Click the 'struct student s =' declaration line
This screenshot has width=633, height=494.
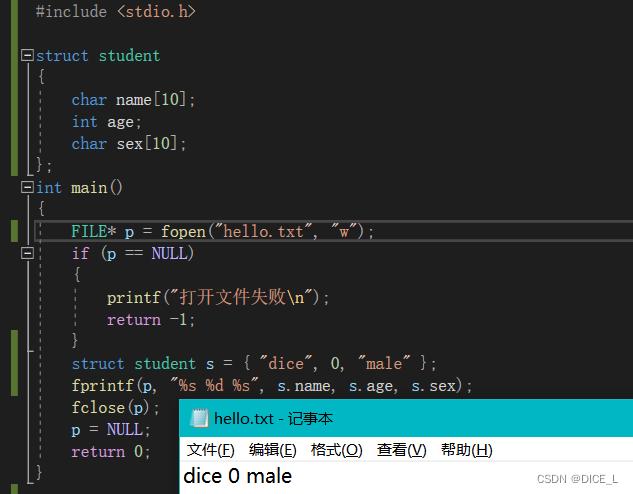pos(254,363)
